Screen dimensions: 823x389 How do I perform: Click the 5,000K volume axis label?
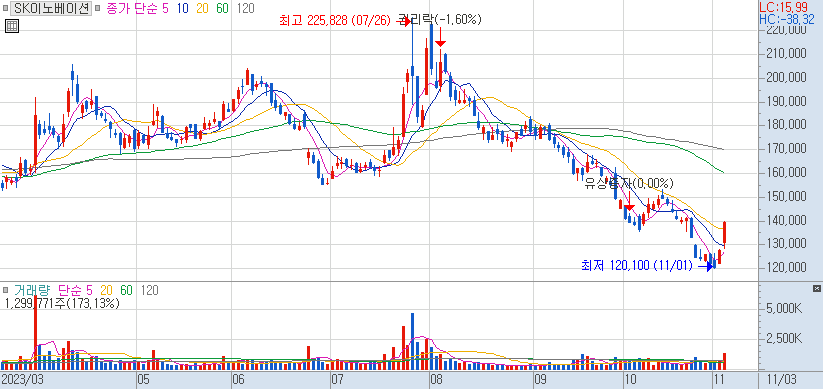pos(784,309)
